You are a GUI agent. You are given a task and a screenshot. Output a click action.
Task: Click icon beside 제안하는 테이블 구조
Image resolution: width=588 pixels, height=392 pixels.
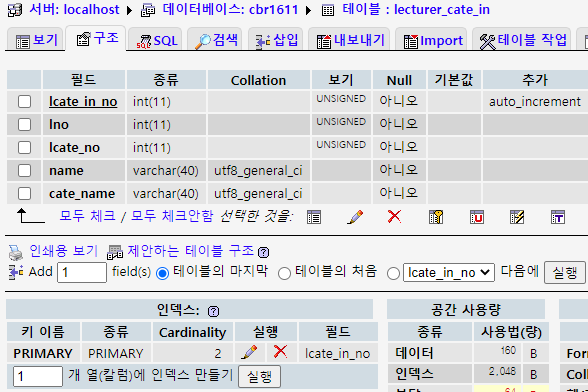point(115,252)
